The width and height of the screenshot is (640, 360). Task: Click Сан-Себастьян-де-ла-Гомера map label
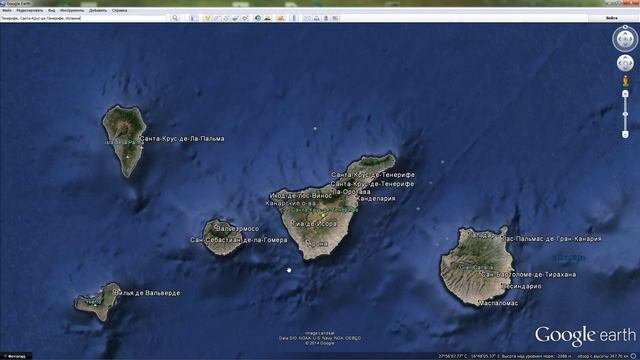coord(239,240)
